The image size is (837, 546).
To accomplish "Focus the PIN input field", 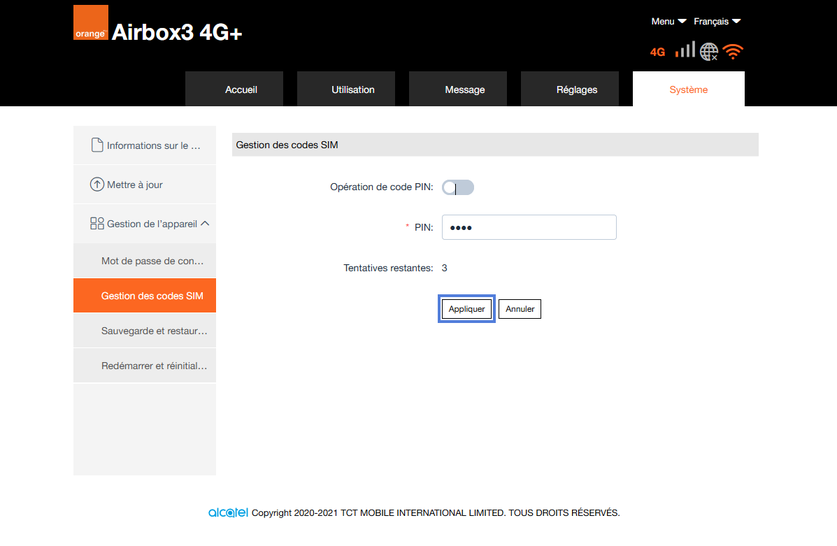I will [529, 227].
